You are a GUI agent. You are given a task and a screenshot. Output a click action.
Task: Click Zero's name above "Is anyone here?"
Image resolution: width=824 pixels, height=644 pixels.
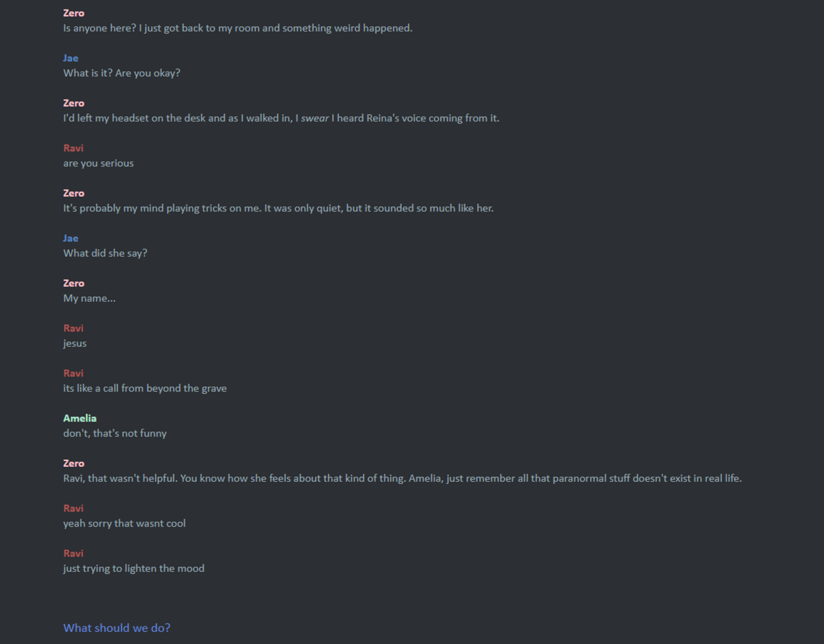[x=74, y=13]
